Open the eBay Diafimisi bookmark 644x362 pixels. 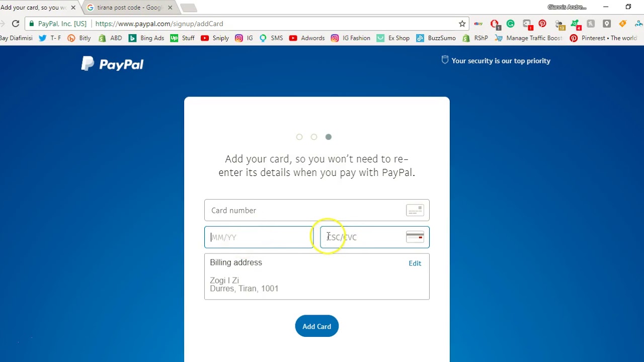tap(16, 38)
